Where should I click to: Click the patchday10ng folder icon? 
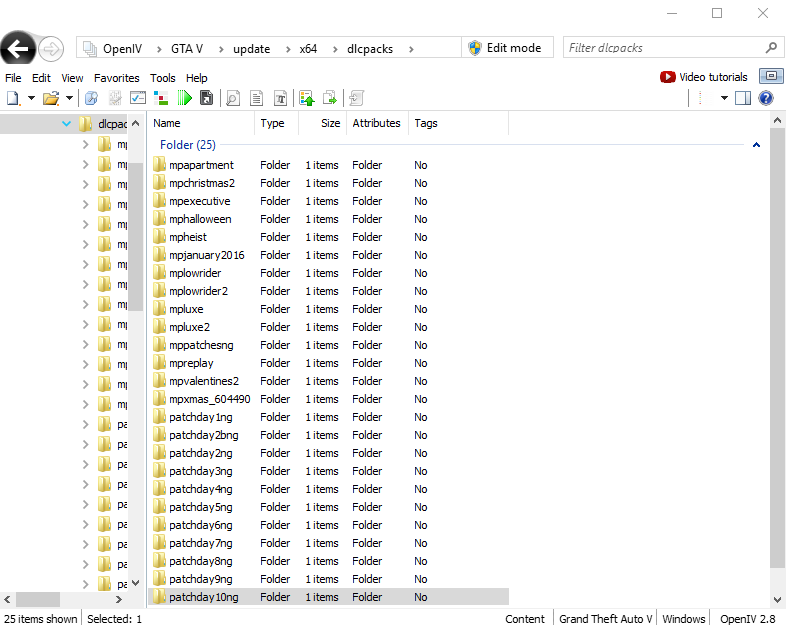pos(159,596)
